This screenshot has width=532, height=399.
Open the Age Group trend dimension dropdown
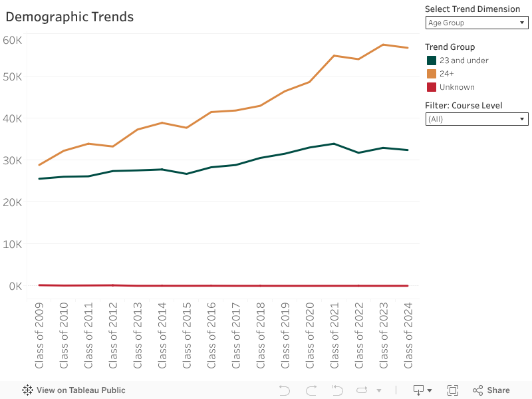coord(477,23)
